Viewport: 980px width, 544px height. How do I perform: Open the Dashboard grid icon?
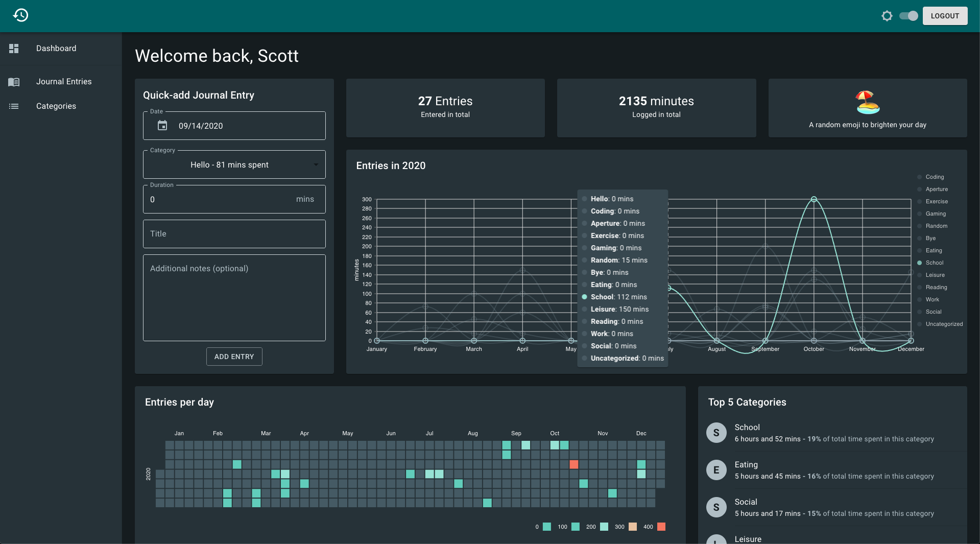pyautogui.click(x=14, y=49)
